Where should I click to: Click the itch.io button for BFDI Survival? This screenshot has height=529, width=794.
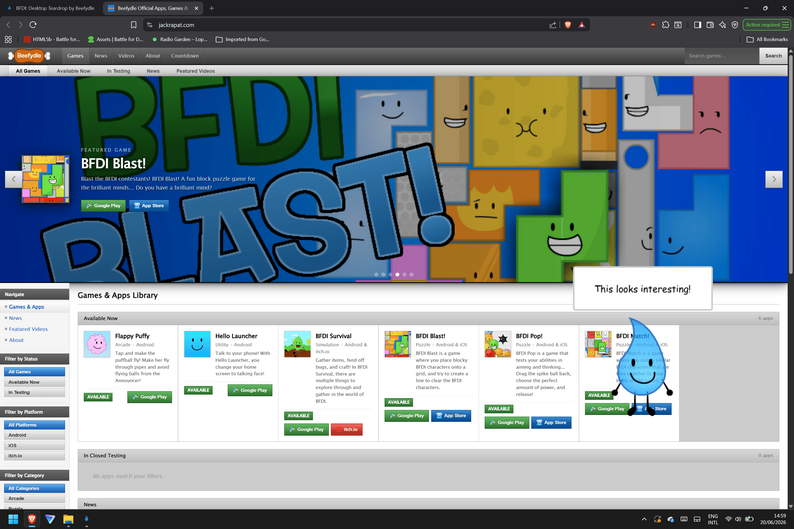coord(347,429)
